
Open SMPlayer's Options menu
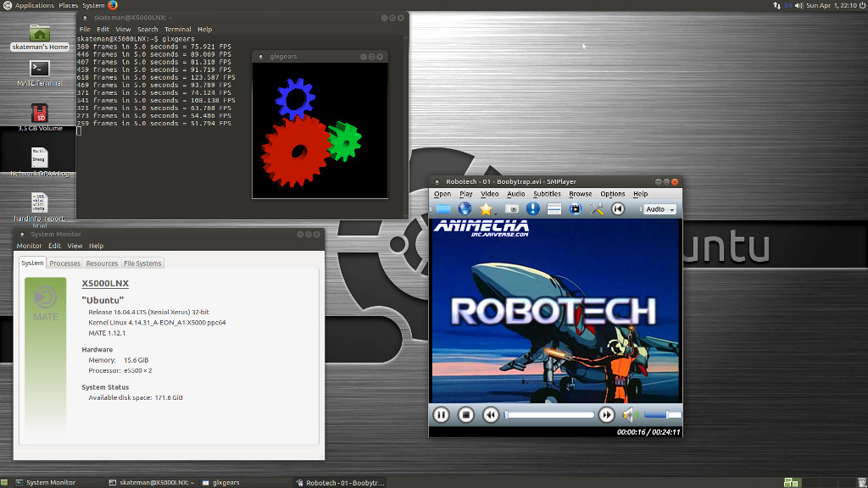click(613, 194)
